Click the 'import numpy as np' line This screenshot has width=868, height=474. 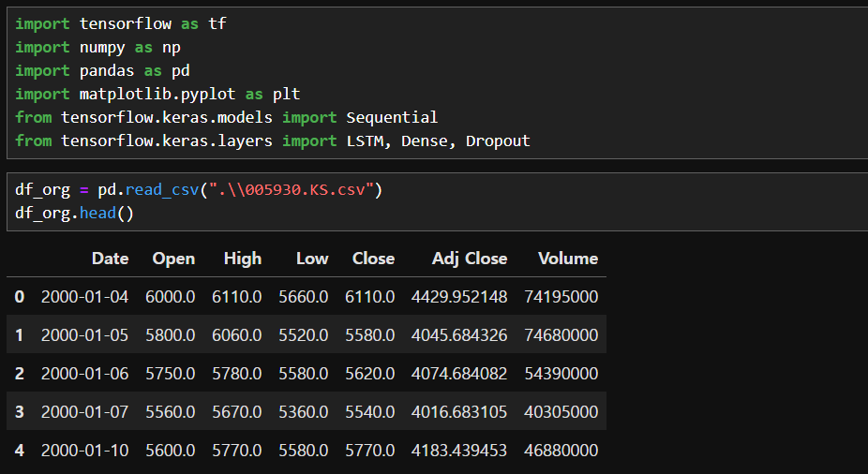click(98, 48)
